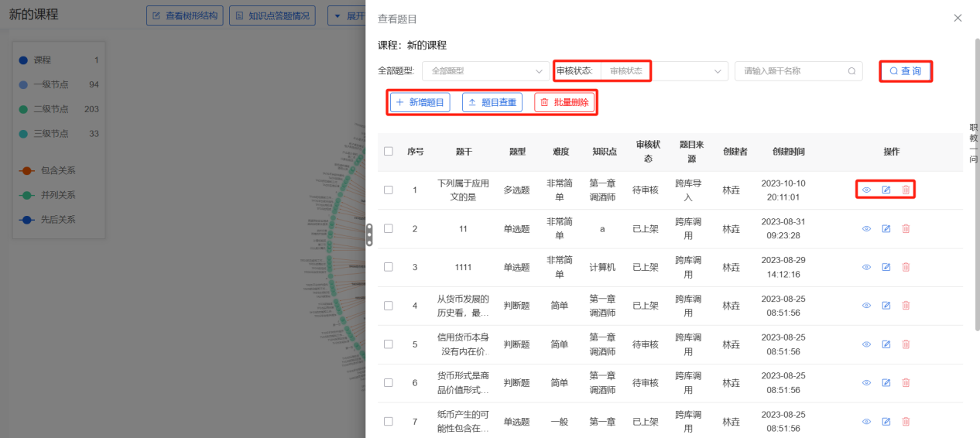Screen dimensions: 980x438
Task: View question row 4 eye icon
Action: click(x=867, y=306)
